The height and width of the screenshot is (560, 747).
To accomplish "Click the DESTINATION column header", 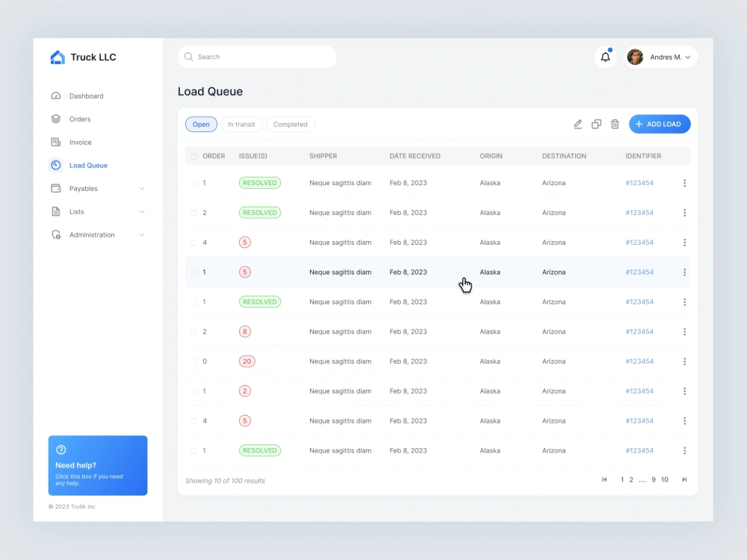I will [564, 156].
